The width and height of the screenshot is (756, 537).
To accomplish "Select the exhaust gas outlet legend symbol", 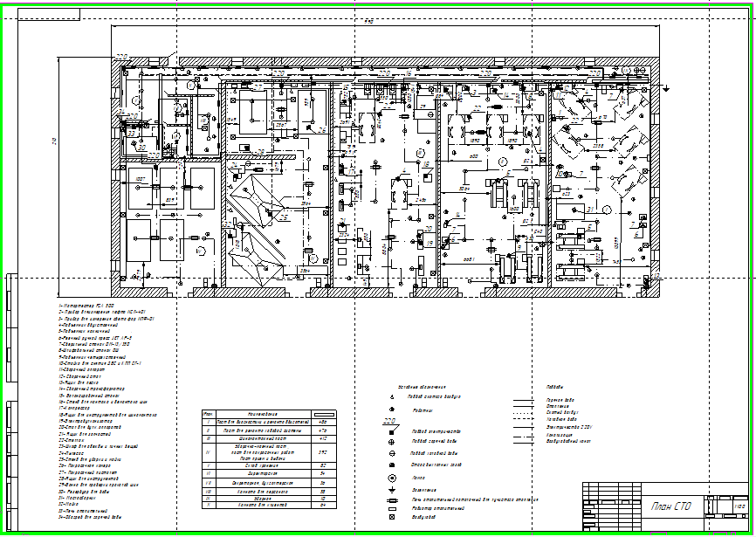I will click(x=393, y=465).
